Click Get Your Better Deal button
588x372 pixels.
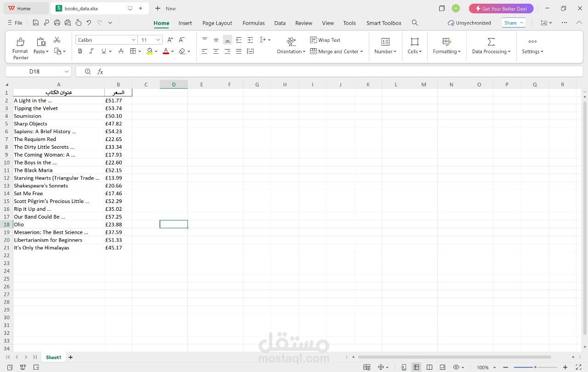pos(501,9)
